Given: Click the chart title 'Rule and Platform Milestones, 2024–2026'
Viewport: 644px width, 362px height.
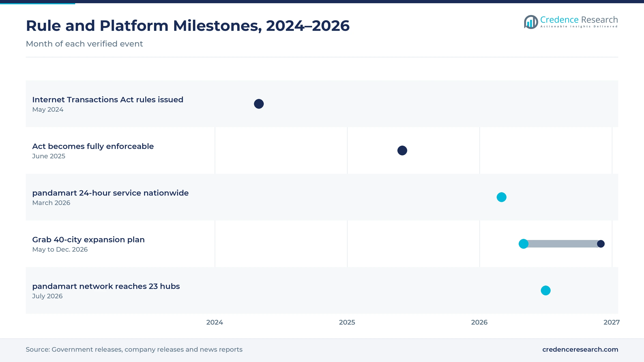Looking at the screenshot, I should 188,26.
